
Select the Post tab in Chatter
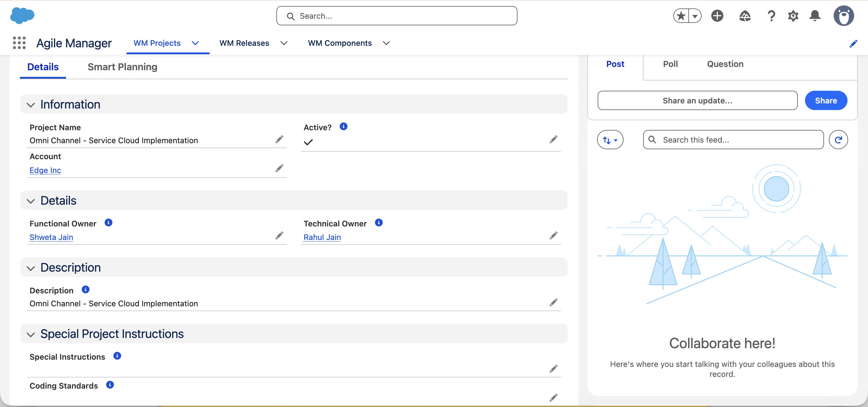[615, 64]
